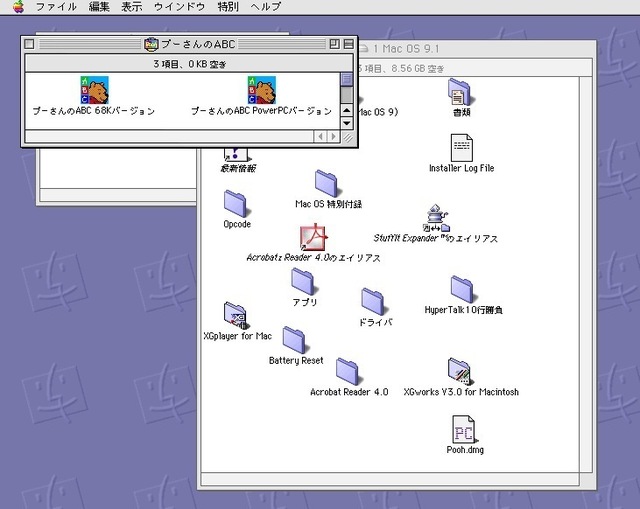Click the 8.56 GB 空き status text
Screen dimensions: 640x509
[x=418, y=69]
